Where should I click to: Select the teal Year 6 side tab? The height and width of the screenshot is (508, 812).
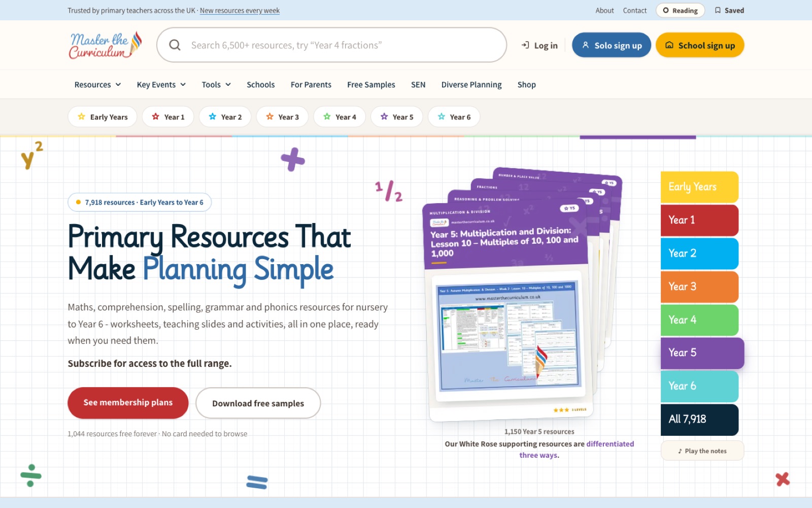coord(699,386)
